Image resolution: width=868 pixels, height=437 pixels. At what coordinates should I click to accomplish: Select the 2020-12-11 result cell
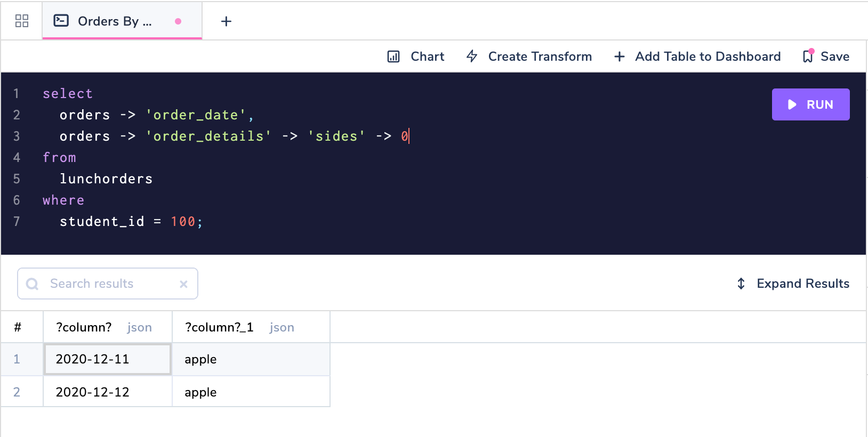tap(107, 359)
